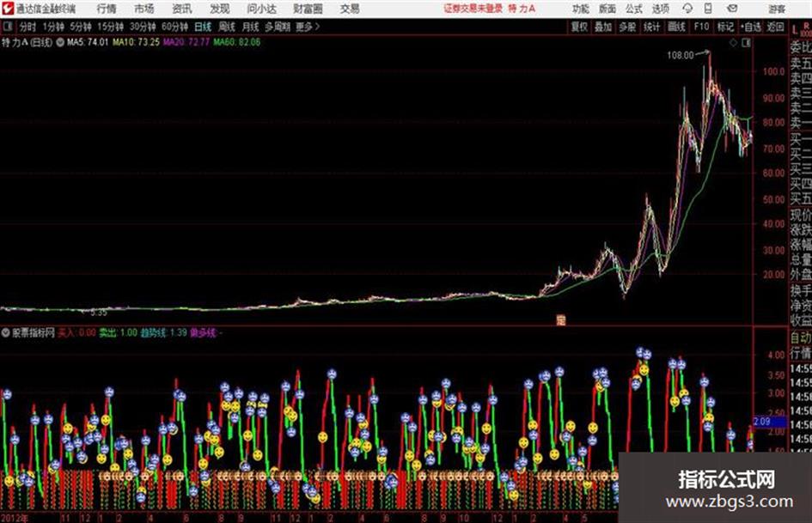
Task: Switch to the 1分钟 period tab
Action: click(52, 27)
